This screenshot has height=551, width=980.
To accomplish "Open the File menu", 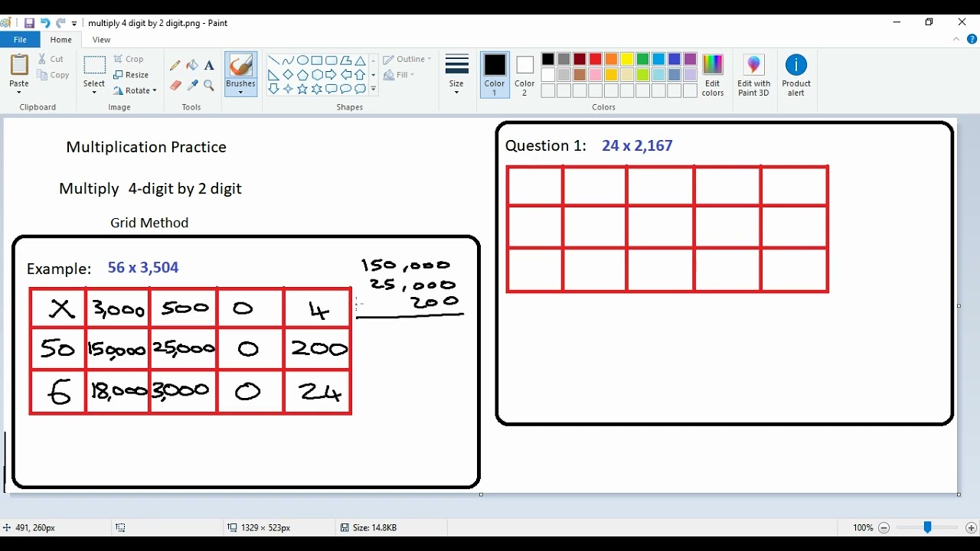I will pyautogui.click(x=21, y=40).
